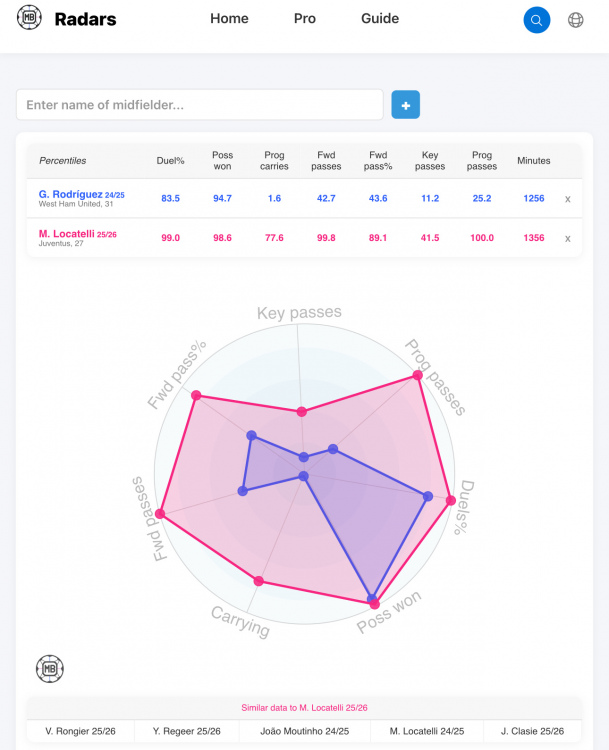Remove M. Locatelli row with x
The image size is (609, 750).
(x=568, y=238)
